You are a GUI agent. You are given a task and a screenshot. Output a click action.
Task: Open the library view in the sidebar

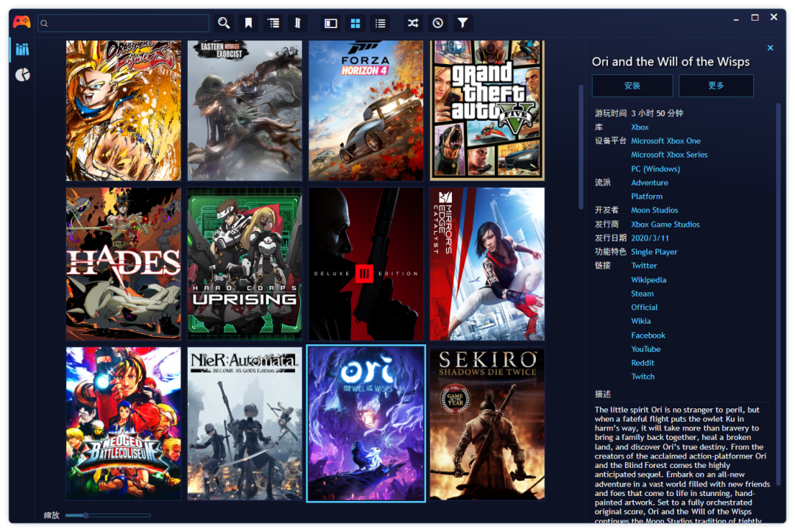tap(22, 49)
